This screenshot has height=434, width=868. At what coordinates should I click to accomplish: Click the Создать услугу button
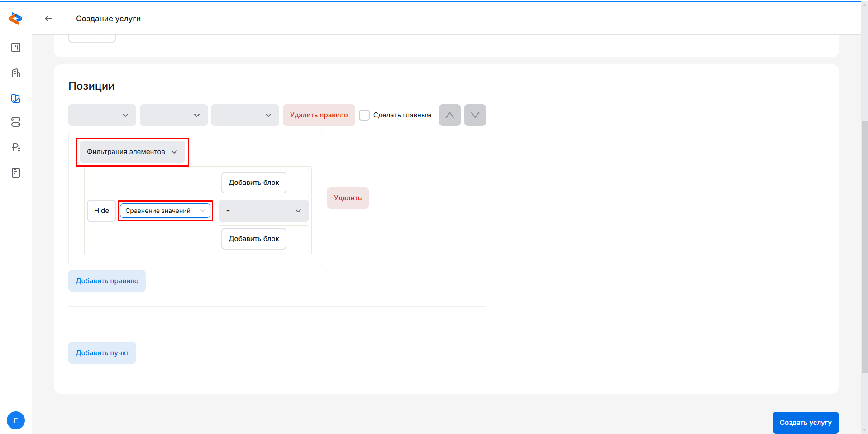[805, 422]
